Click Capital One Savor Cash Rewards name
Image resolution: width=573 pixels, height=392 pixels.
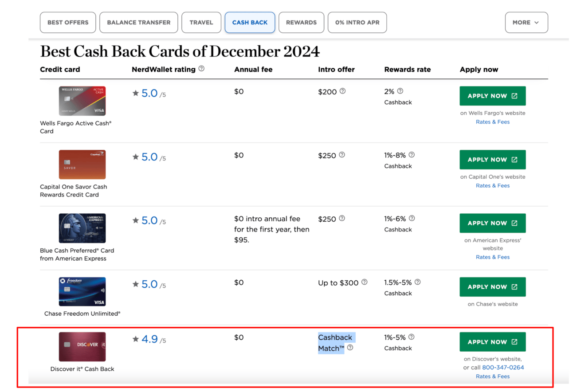(x=74, y=191)
